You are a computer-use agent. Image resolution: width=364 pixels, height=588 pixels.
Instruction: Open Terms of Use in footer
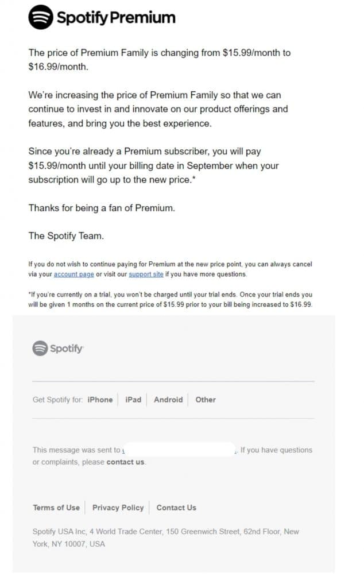56,508
